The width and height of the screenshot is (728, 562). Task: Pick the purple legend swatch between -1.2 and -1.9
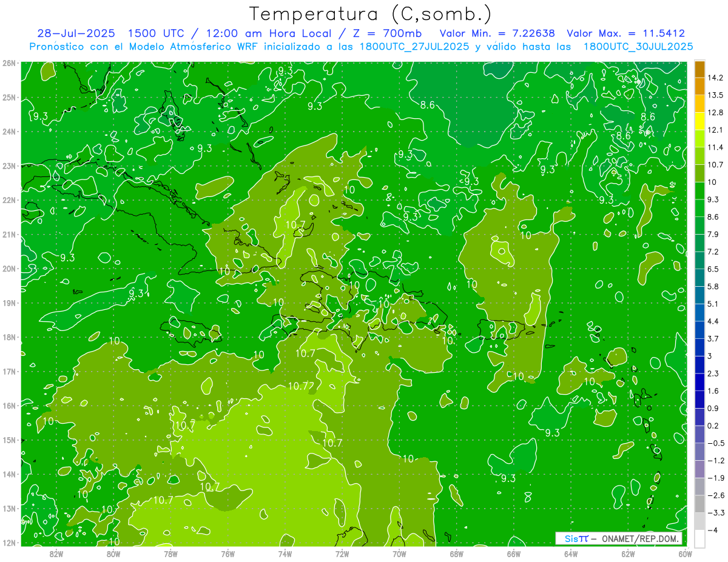(x=699, y=469)
